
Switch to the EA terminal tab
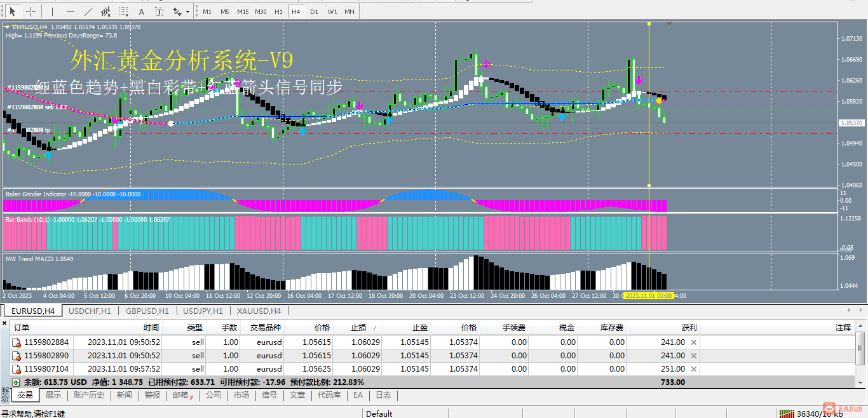click(358, 395)
